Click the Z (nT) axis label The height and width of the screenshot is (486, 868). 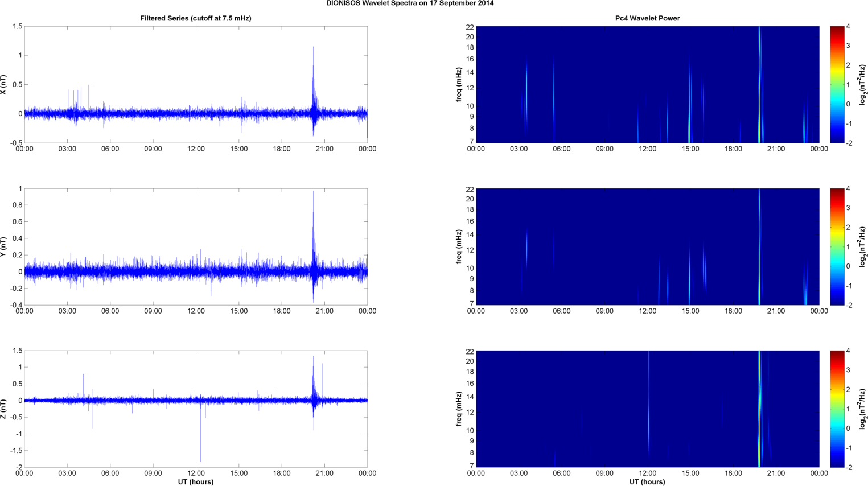[3, 409]
